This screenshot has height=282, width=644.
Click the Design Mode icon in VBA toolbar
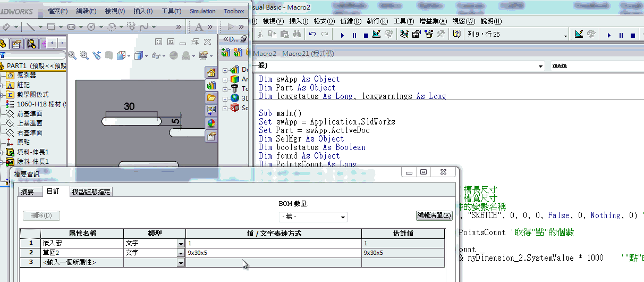click(377, 35)
